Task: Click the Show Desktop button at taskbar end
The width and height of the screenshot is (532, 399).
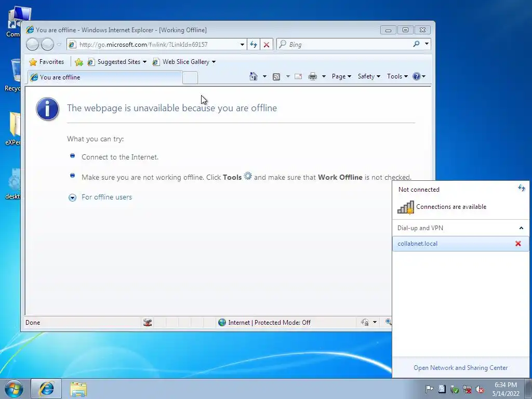Action: click(528, 389)
